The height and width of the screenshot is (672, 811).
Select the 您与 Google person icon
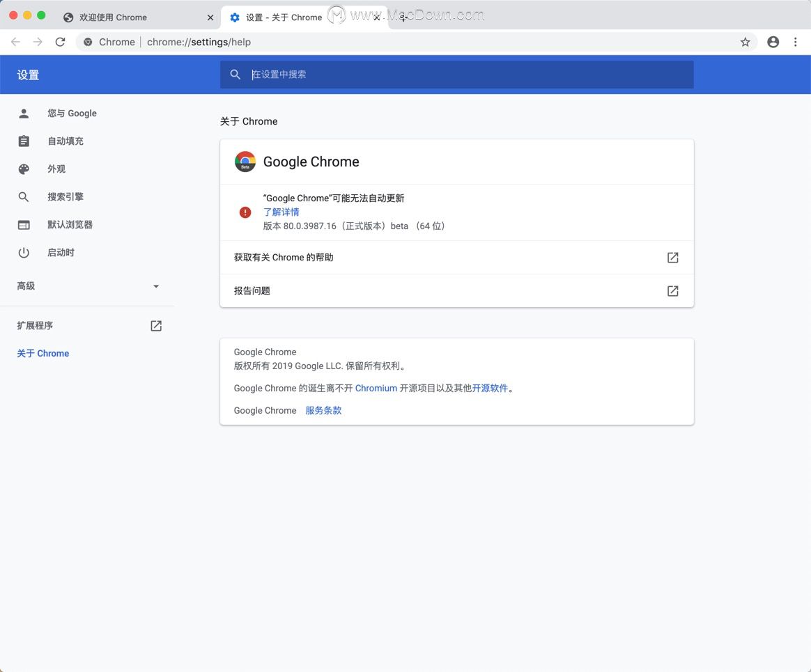coord(24,113)
